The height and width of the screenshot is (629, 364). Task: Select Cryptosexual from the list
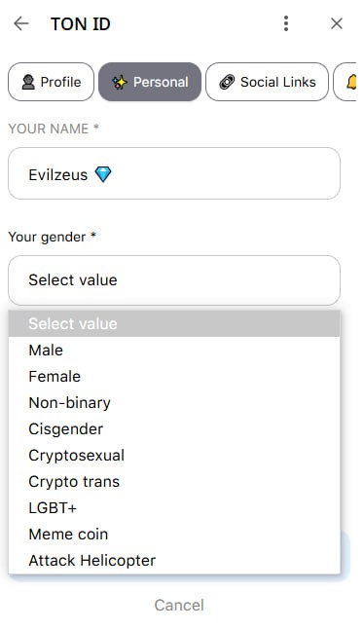174,456
